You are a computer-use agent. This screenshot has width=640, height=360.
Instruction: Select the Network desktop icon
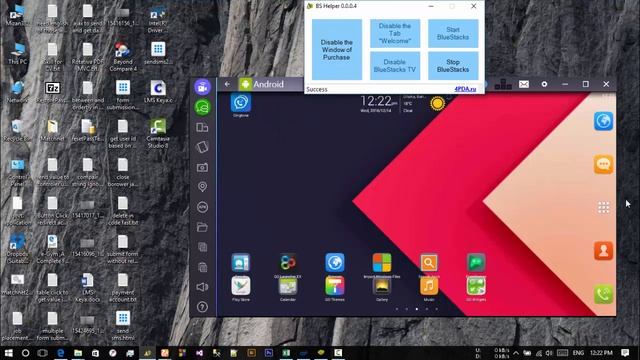coord(18,92)
